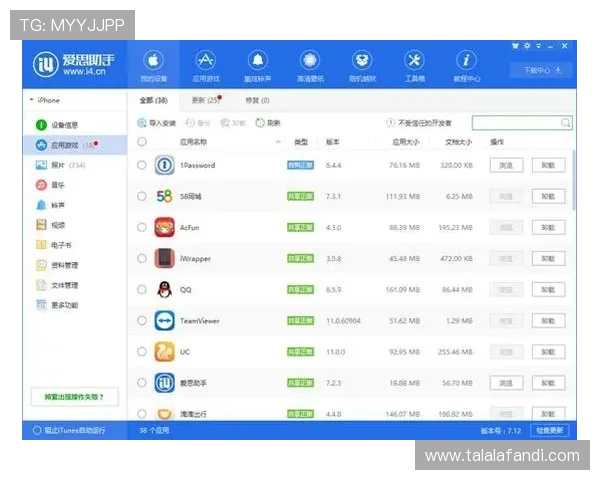
Task: Click 导入安装 import install toolbar item
Action: (157, 123)
